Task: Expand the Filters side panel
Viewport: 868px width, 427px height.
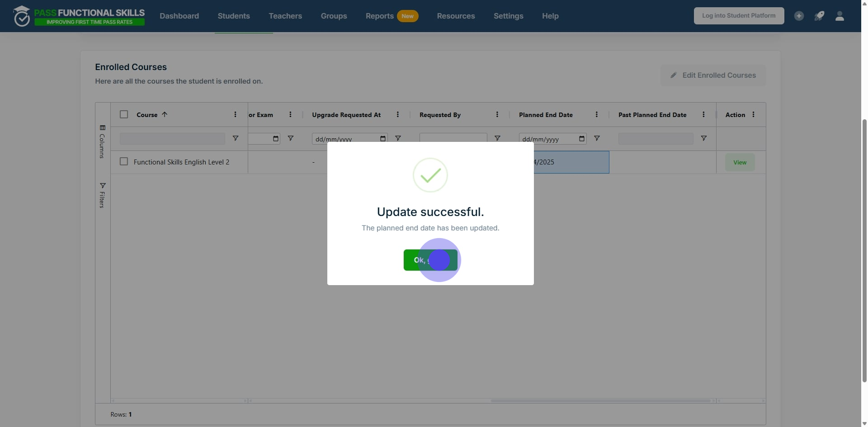Action: [x=103, y=195]
